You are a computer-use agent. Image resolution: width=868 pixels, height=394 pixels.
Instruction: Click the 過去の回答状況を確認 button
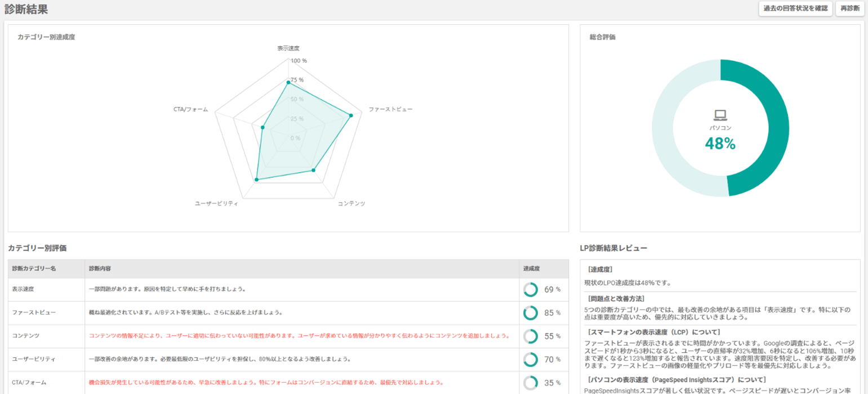[795, 8]
